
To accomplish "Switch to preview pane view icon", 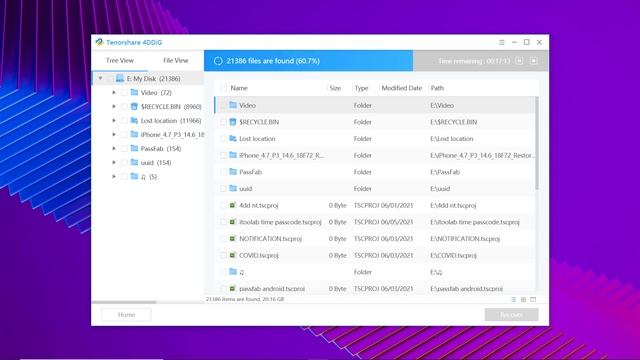I will [x=533, y=299].
